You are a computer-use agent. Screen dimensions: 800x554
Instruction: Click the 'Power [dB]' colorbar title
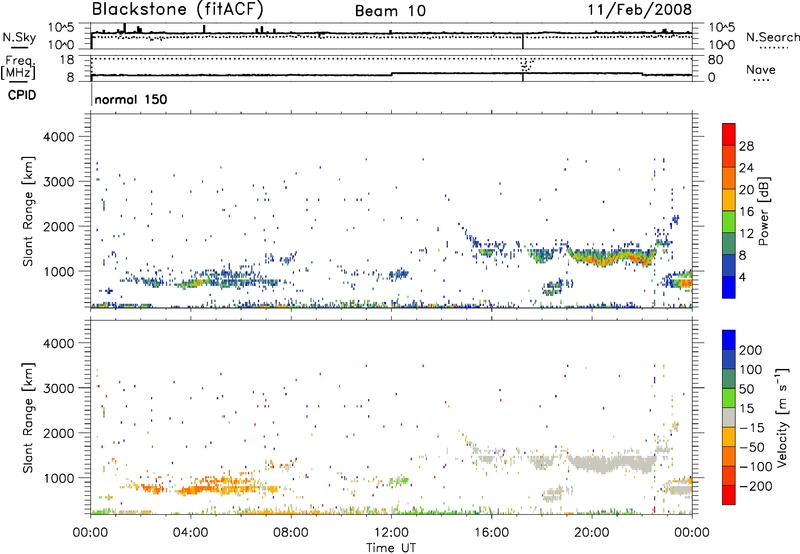click(764, 212)
